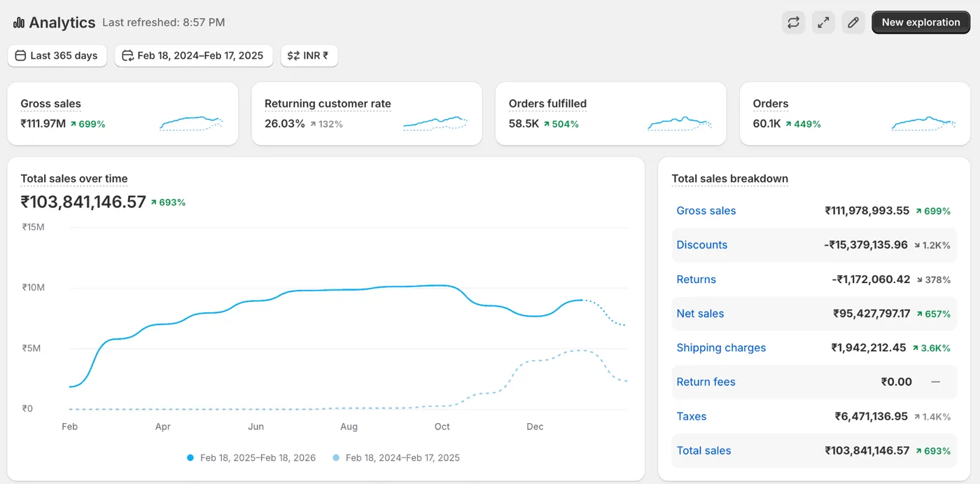Click the 3.6K% shipping charges change

pos(931,348)
